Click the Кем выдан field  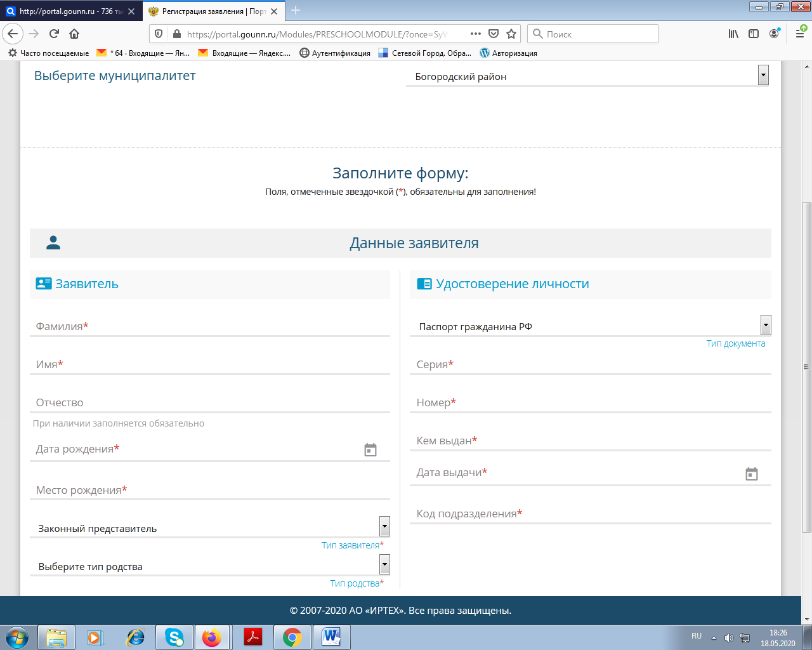(x=591, y=441)
